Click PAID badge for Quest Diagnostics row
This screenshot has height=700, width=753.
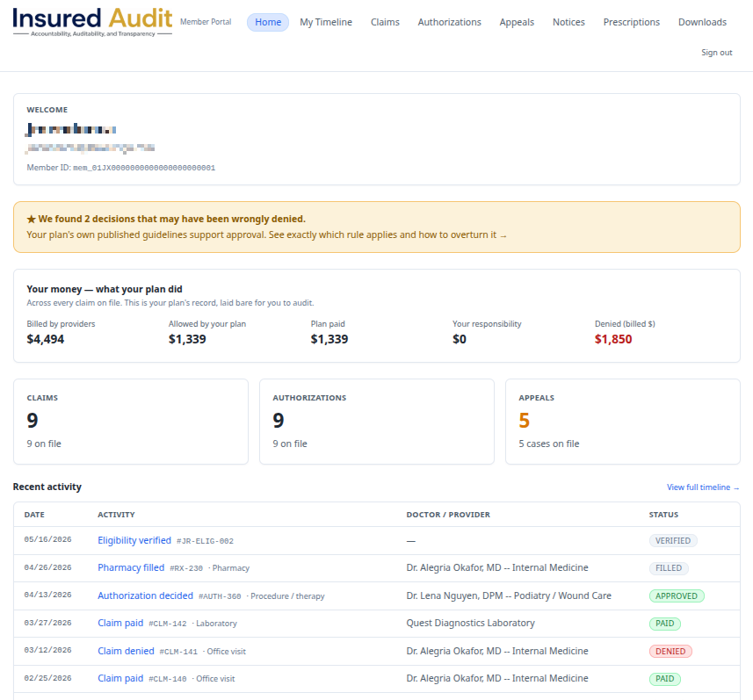tap(664, 624)
